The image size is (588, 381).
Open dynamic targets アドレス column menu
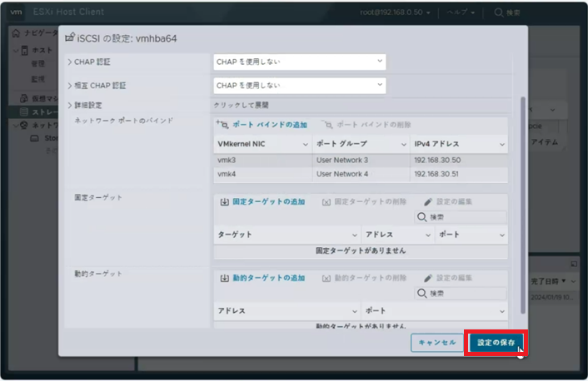354,311
